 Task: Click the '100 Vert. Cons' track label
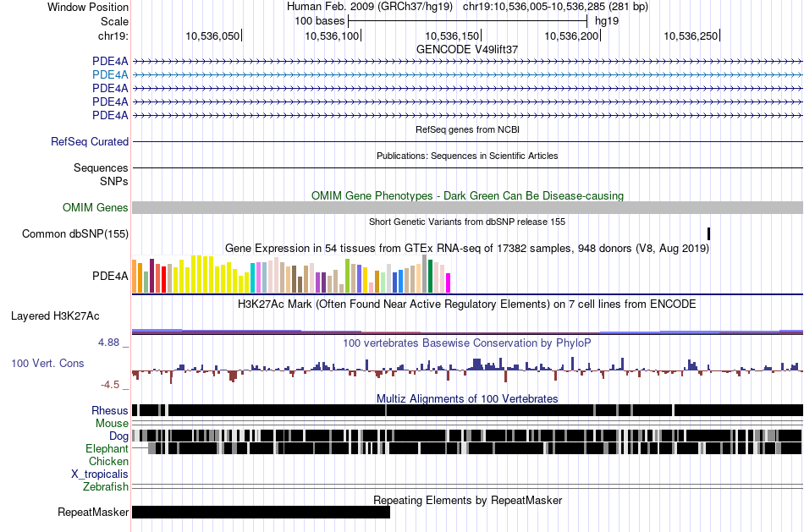coord(47,364)
